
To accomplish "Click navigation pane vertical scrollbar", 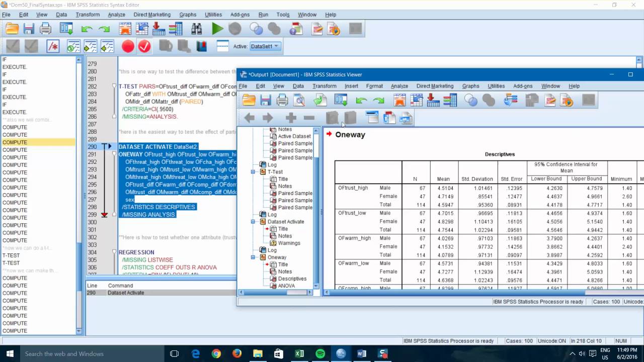I will [x=78, y=196].
